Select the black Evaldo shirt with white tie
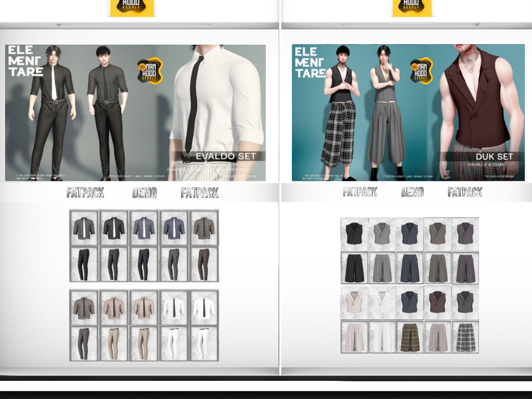The height and width of the screenshot is (399, 532). 114,228
